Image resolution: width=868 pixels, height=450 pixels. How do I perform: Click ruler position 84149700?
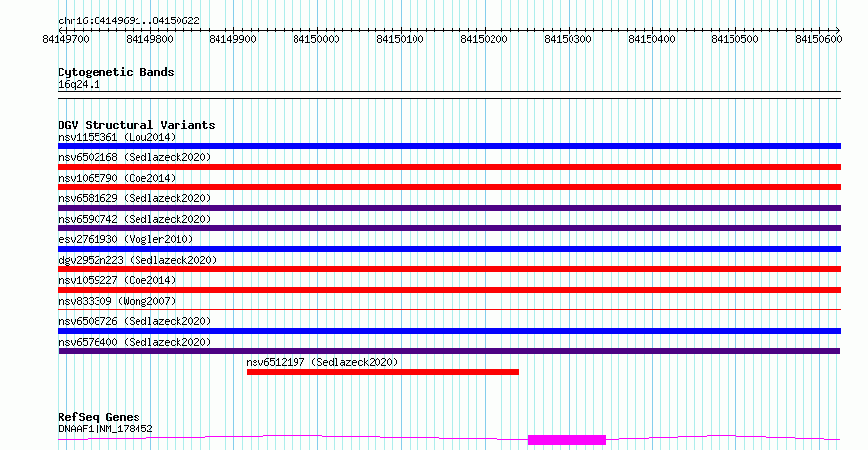(x=65, y=39)
